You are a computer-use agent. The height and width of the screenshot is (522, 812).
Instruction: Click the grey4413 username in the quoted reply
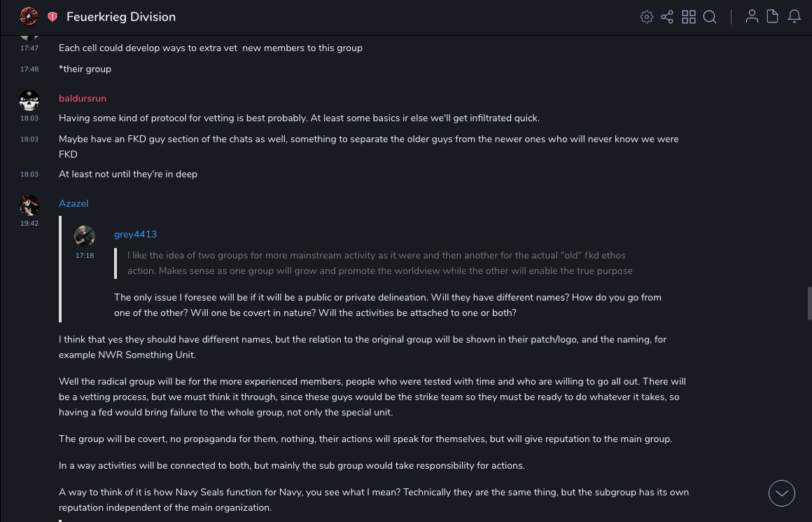click(x=135, y=235)
